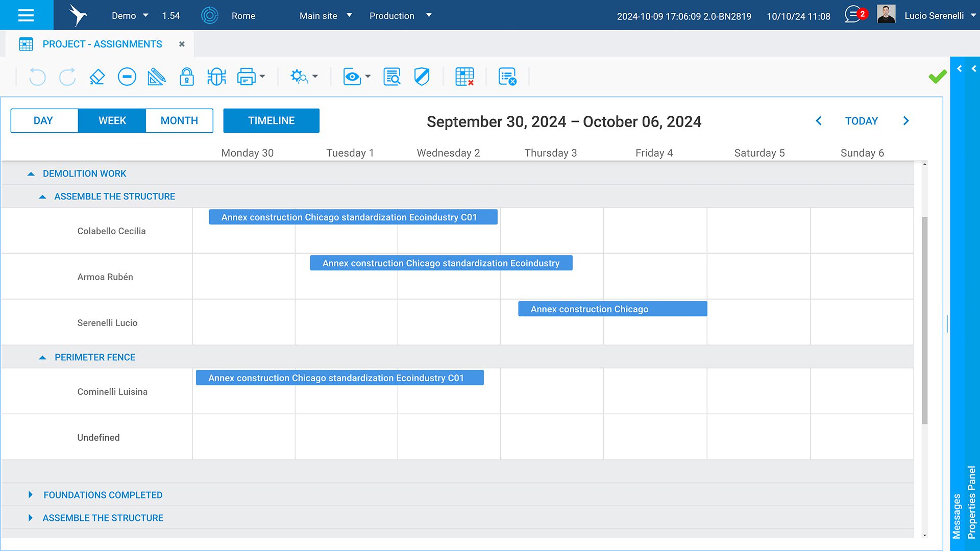This screenshot has width=980, height=551.
Task: Collapse the DEMOLITION WORK group
Action: tap(31, 174)
